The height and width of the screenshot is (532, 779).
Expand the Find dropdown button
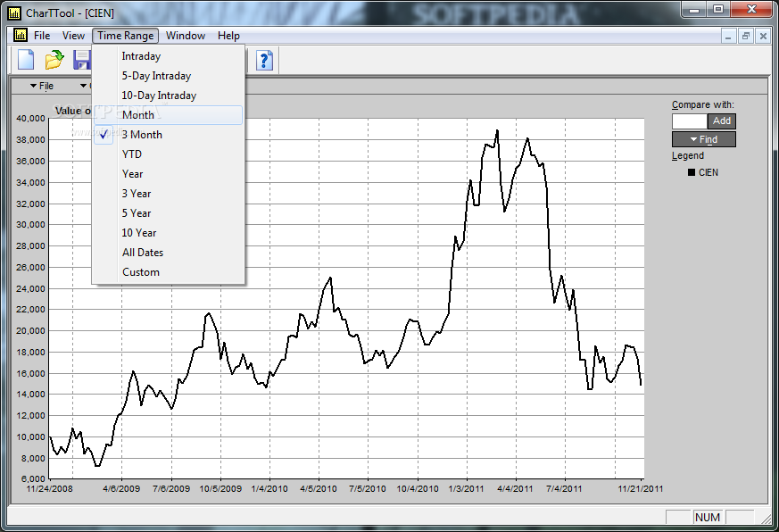pyautogui.click(x=703, y=139)
